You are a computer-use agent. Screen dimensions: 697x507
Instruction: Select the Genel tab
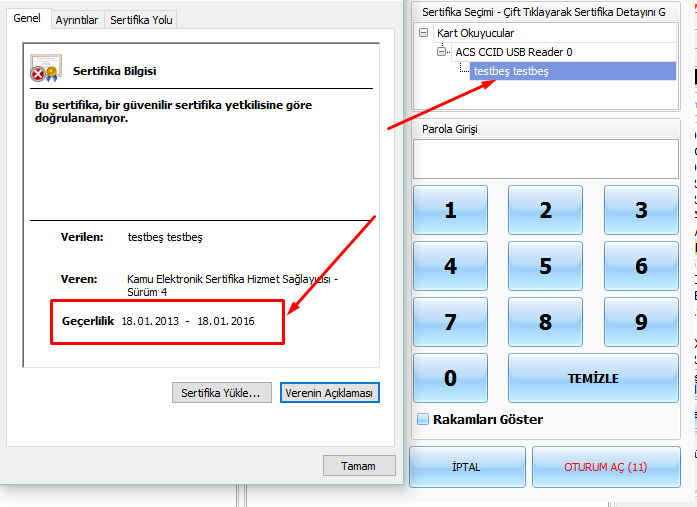pos(25,19)
